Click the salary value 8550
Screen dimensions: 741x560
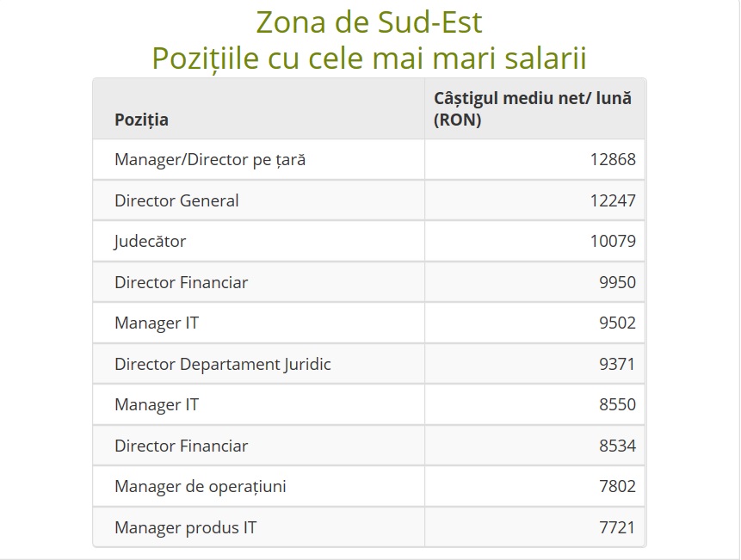[617, 405]
